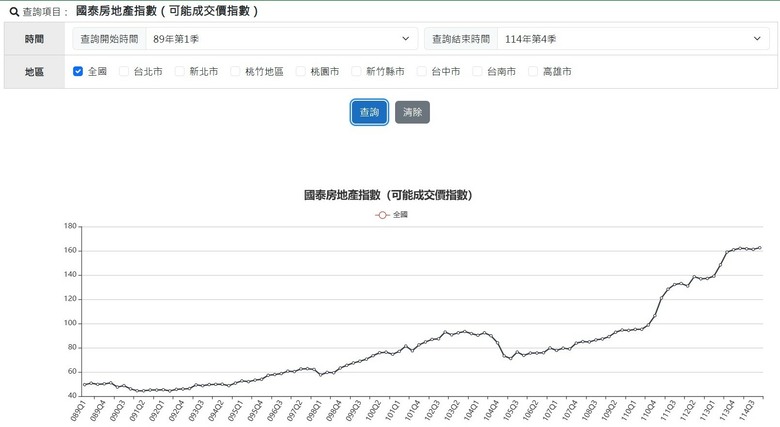
Task: Tick the 桃園市 checkbox
Action: tap(300, 71)
